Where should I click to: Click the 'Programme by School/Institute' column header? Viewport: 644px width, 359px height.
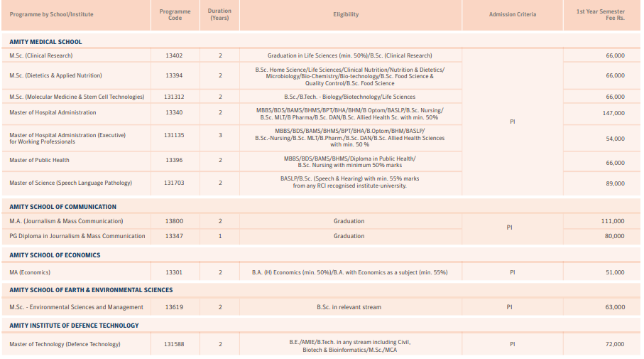pos(51,14)
